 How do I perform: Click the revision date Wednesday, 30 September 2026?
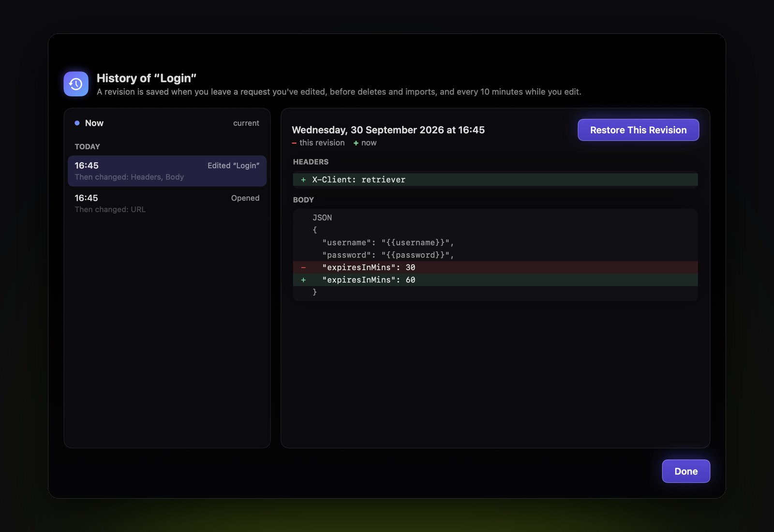click(x=388, y=130)
